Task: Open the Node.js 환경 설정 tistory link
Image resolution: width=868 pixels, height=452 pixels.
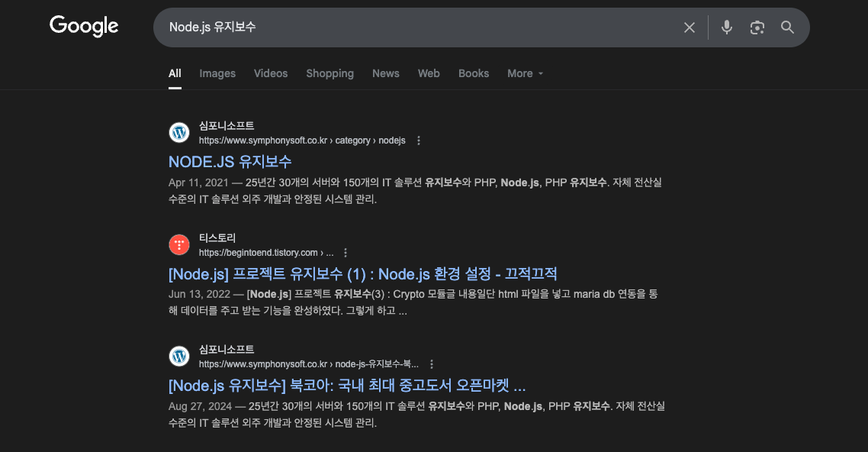Action: 362,273
